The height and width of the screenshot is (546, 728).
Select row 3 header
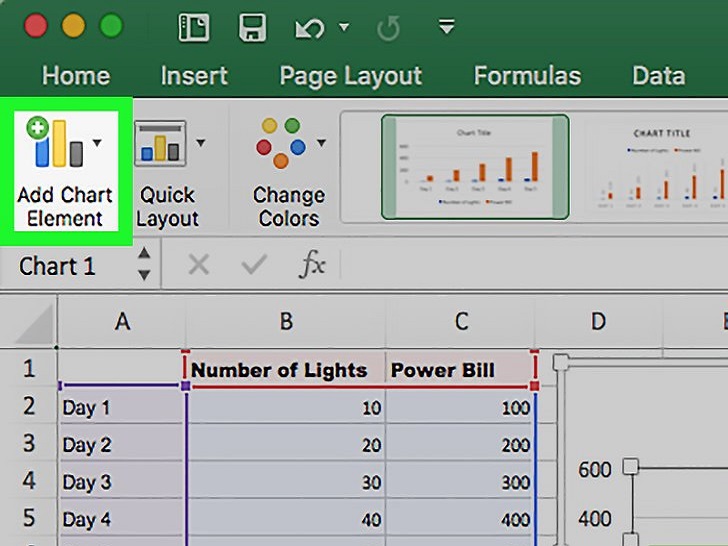point(29,443)
